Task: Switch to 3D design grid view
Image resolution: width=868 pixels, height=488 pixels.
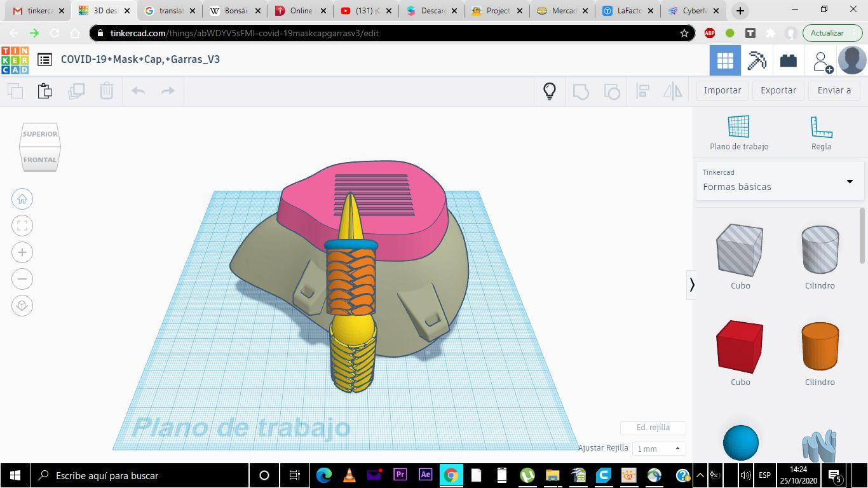Action: point(725,60)
